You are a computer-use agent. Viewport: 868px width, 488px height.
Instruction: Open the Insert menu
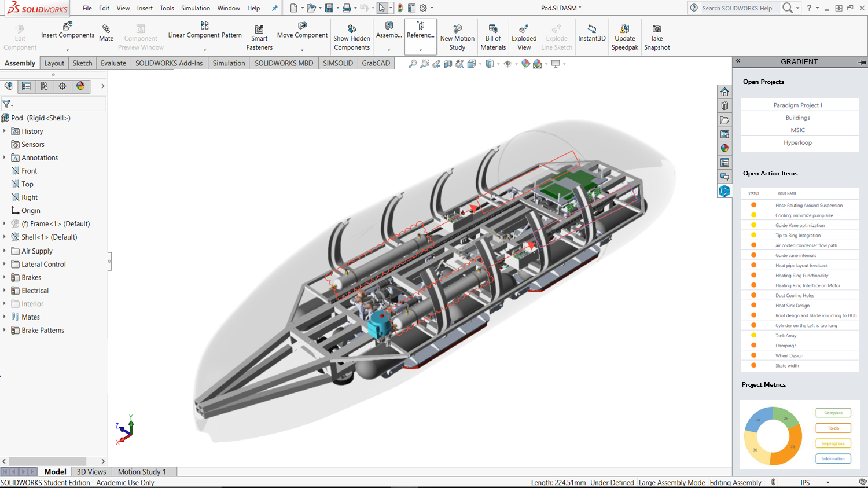pos(145,8)
